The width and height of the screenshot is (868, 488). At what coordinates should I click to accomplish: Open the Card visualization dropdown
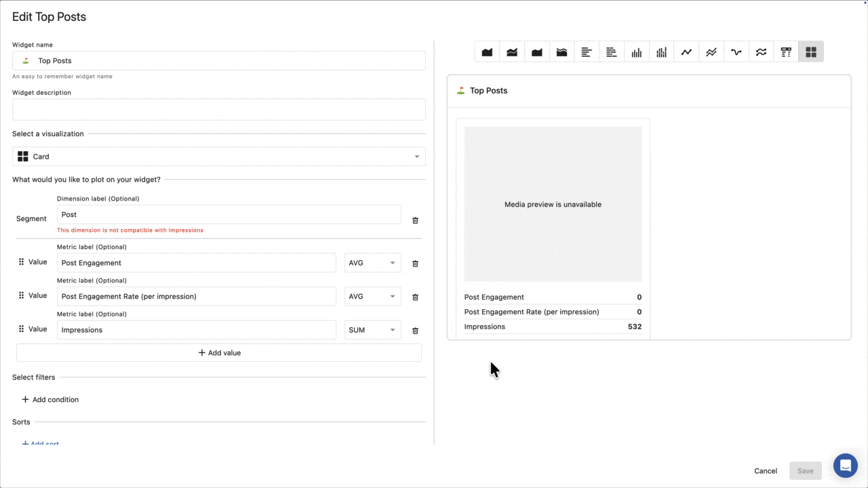click(219, 157)
